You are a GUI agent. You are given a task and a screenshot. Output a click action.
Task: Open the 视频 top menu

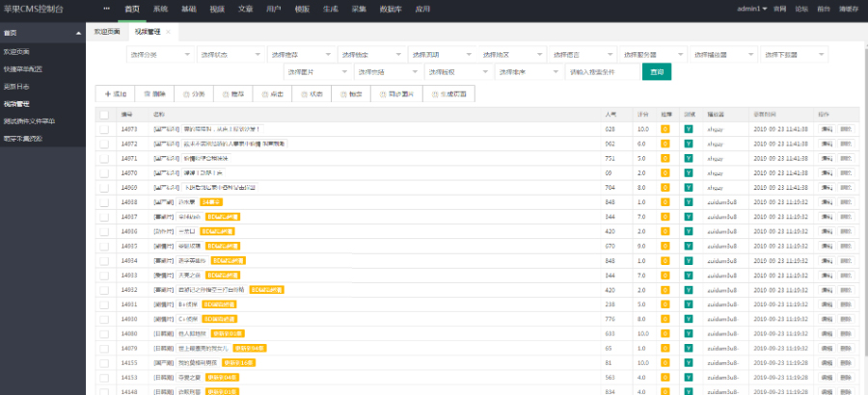[x=217, y=9]
